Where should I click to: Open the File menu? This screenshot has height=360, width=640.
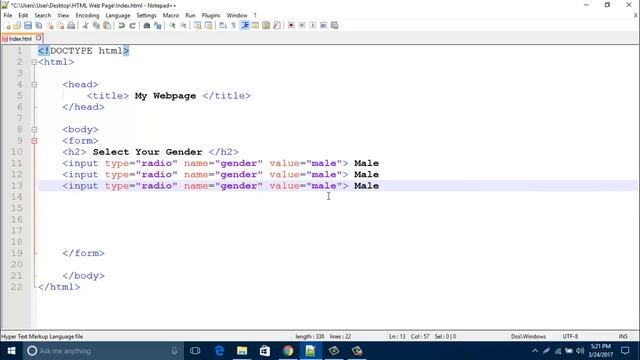(x=8, y=15)
